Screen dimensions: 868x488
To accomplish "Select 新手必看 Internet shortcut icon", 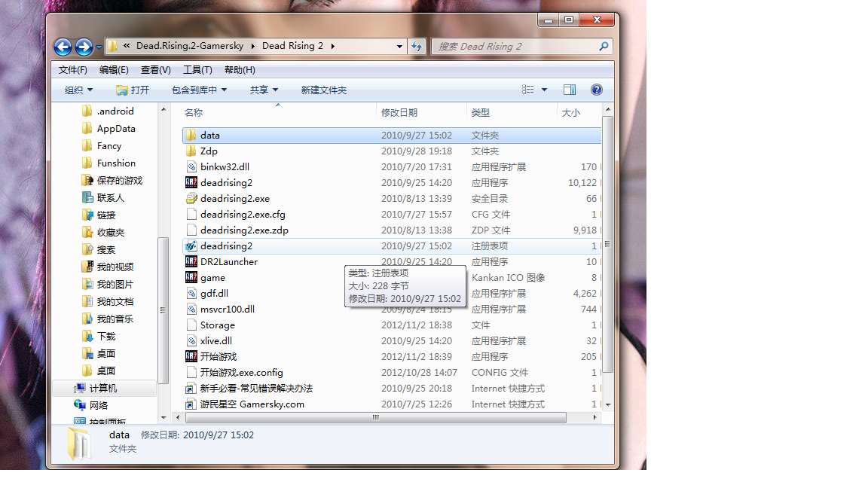I will (191, 389).
